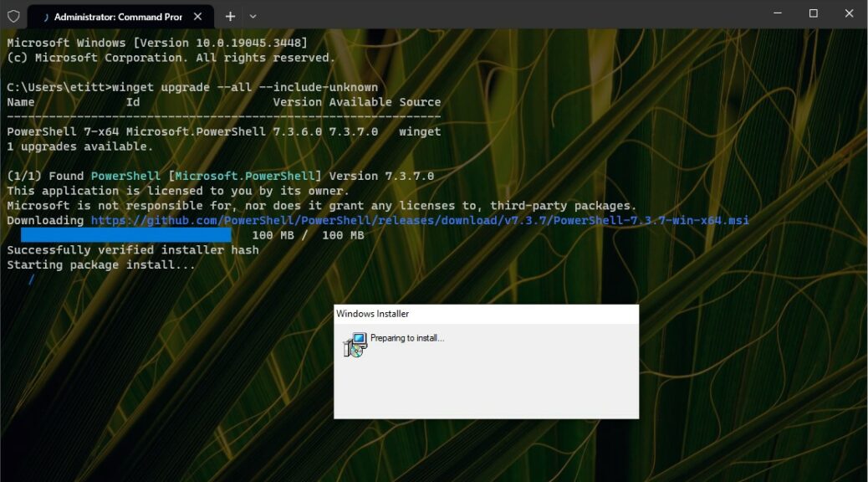Click '1 upgrades available.' line
The width and height of the screenshot is (868, 482).
[x=79, y=146]
